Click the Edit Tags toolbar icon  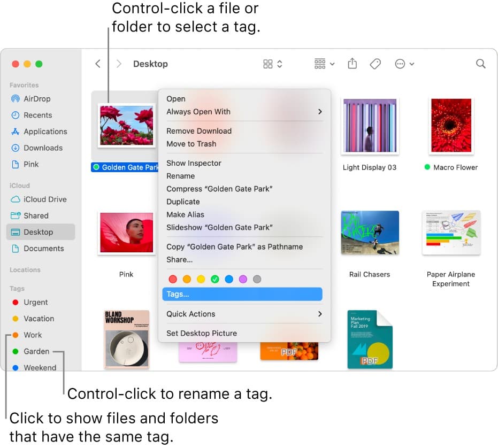point(375,64)
